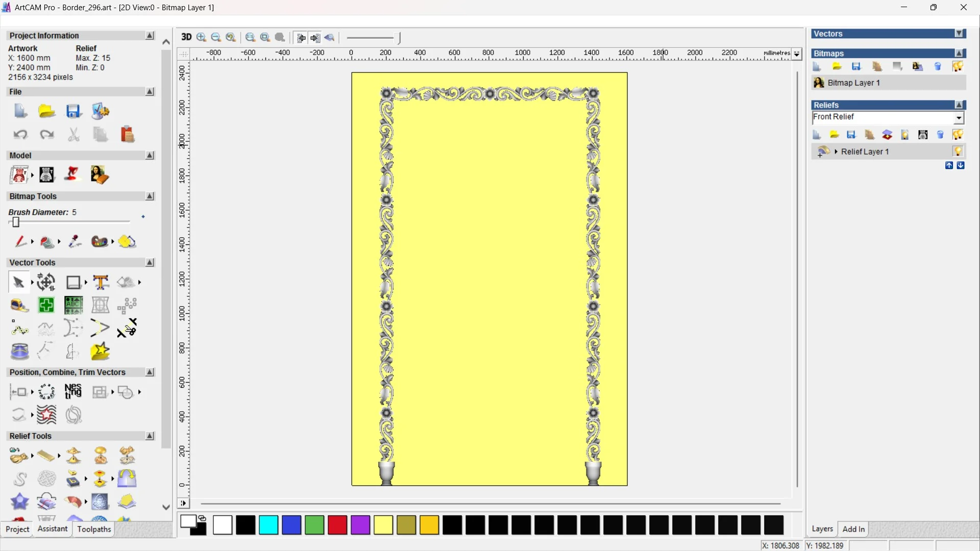Select the red color swatch
This screenshot has width=980, height=551.
coord(337,525)
